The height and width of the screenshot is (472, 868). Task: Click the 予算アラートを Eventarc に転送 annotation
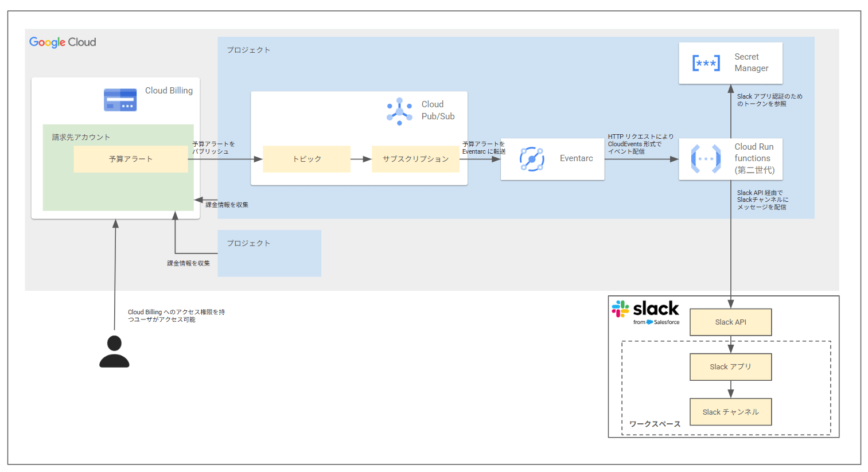coord(484,148)
